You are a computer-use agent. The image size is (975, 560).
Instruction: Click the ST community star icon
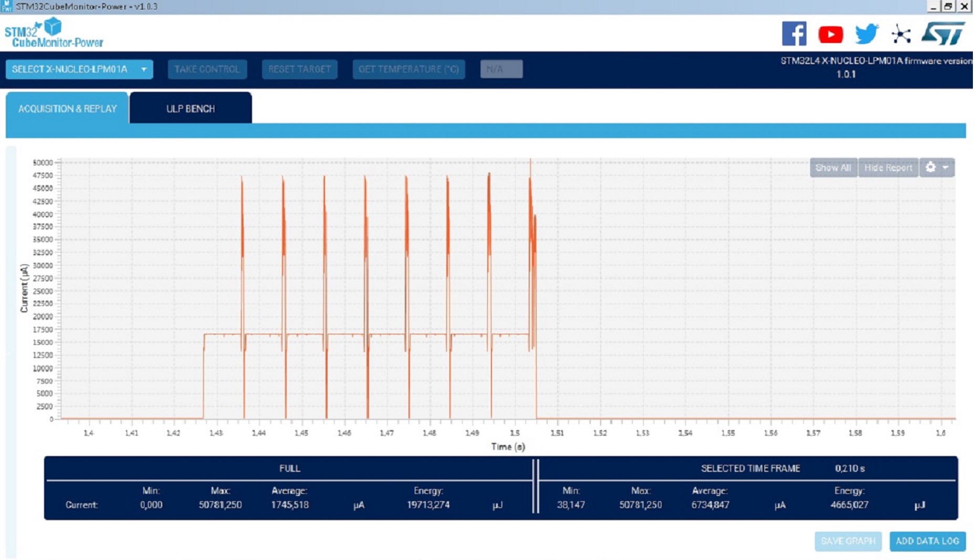tap(901, 35)
